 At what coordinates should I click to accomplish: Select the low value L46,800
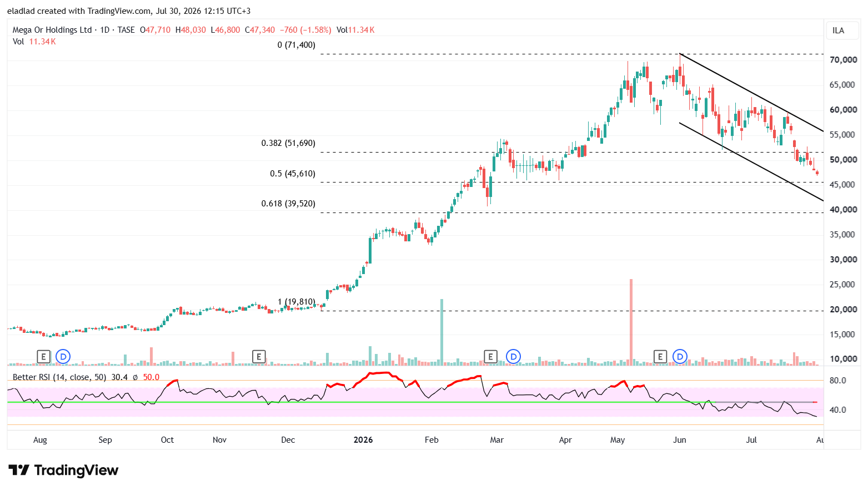click(x=225, y=30)
